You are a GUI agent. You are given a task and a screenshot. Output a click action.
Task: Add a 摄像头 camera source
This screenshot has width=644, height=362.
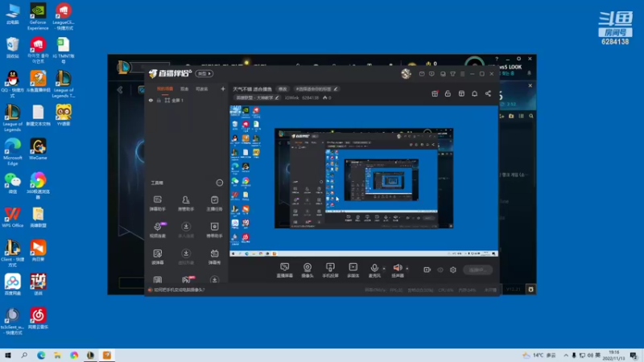(x=308, y=269)
